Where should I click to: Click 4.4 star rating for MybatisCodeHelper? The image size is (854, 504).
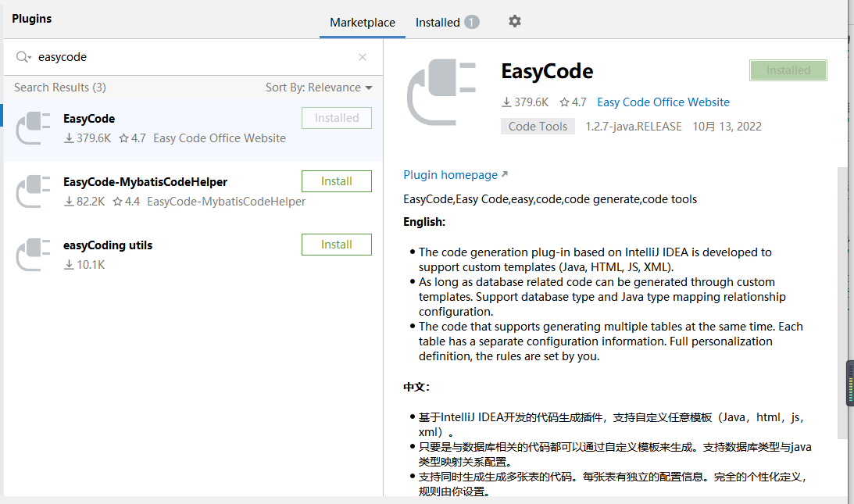point(127,202)
